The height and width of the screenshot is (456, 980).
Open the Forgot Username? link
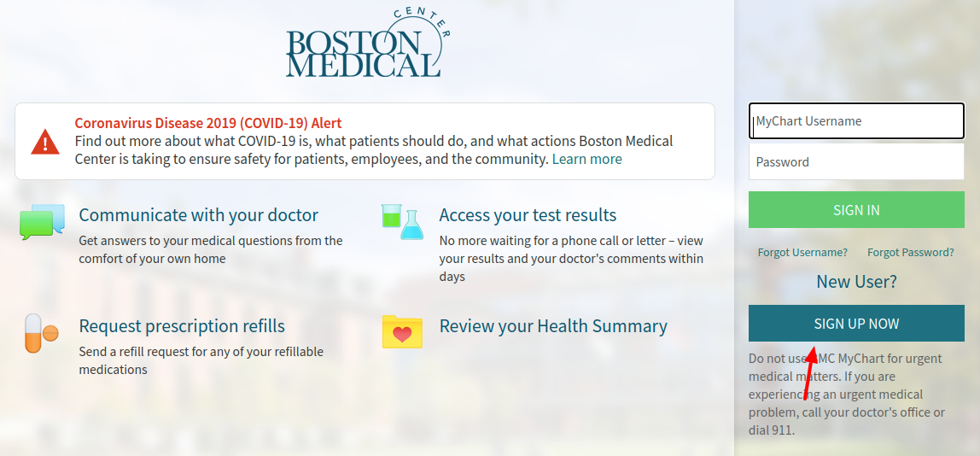pos(802,252)
